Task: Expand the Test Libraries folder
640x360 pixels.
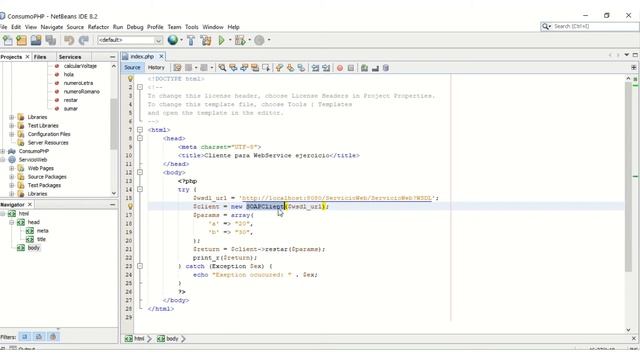Action: click(x=11, y=125)
